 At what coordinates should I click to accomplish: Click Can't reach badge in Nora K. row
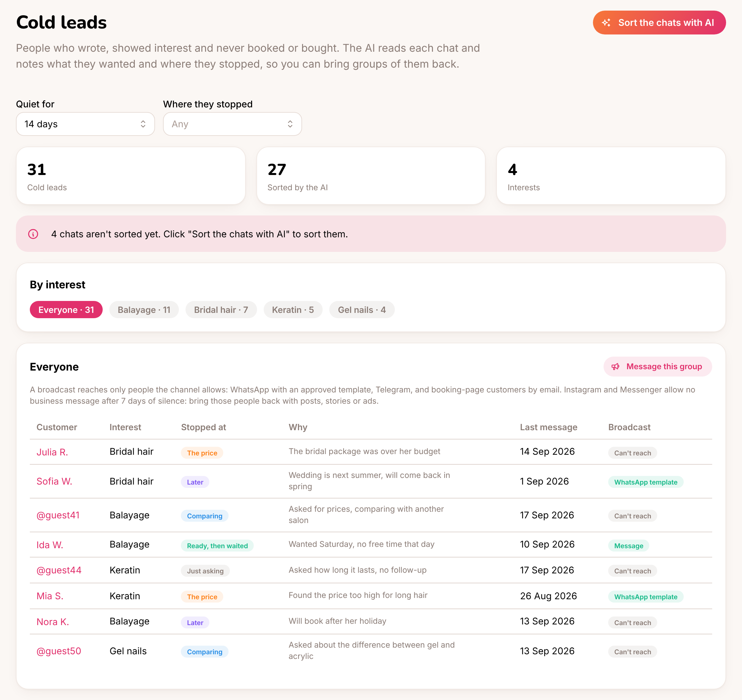coord(633,623)
